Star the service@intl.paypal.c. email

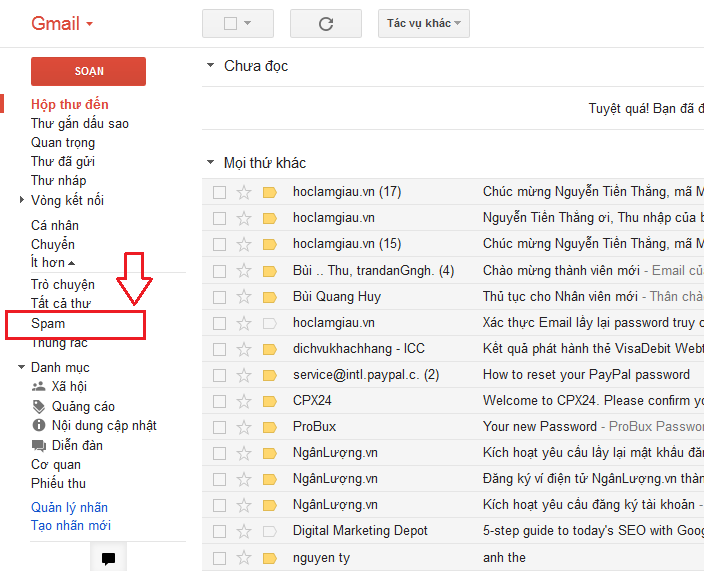pyautogui.click(x=244, y=375)
